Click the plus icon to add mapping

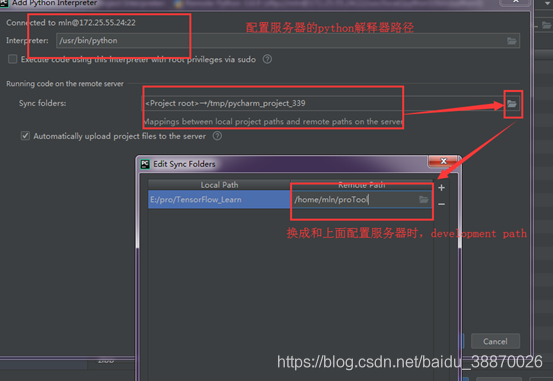pyautogui.click(x=441, y=188)
